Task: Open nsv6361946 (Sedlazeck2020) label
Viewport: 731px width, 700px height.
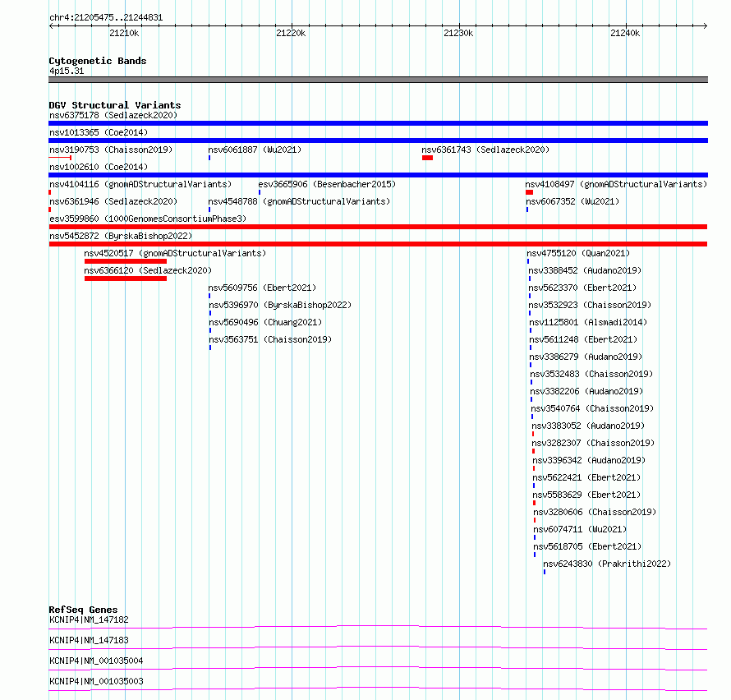Action: point(113,201)
